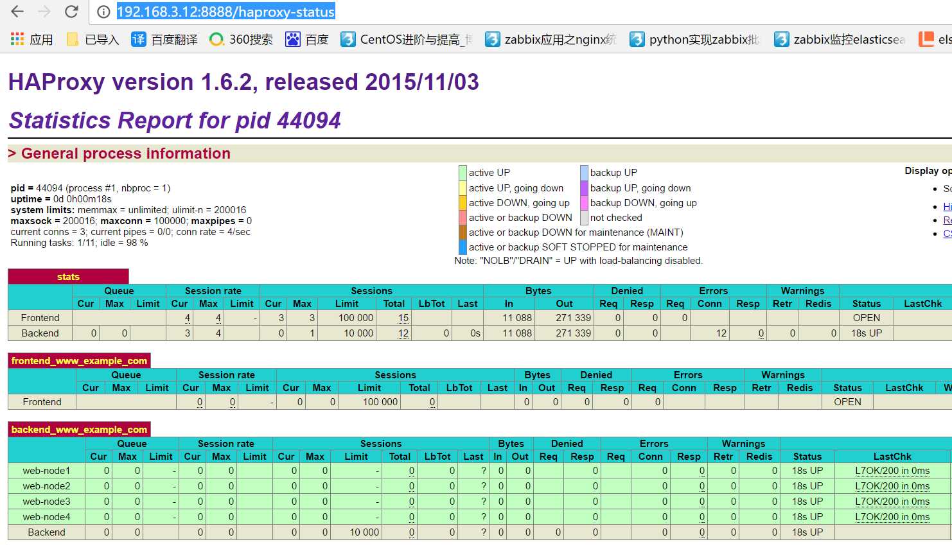Click the 'stats' proxy title
Image resolution: width=952 pixels, height=560 pixels.
pyautogui.click(x=68, y=277)
